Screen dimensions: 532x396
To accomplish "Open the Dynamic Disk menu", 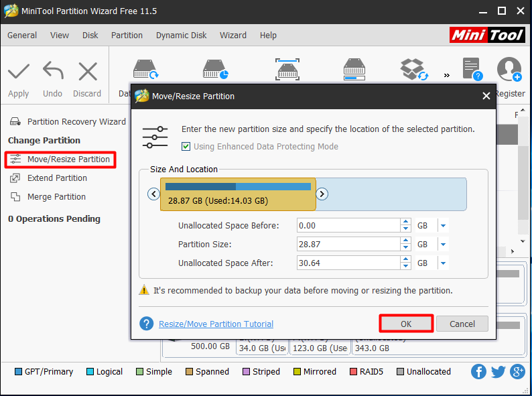I will [181, 36].
